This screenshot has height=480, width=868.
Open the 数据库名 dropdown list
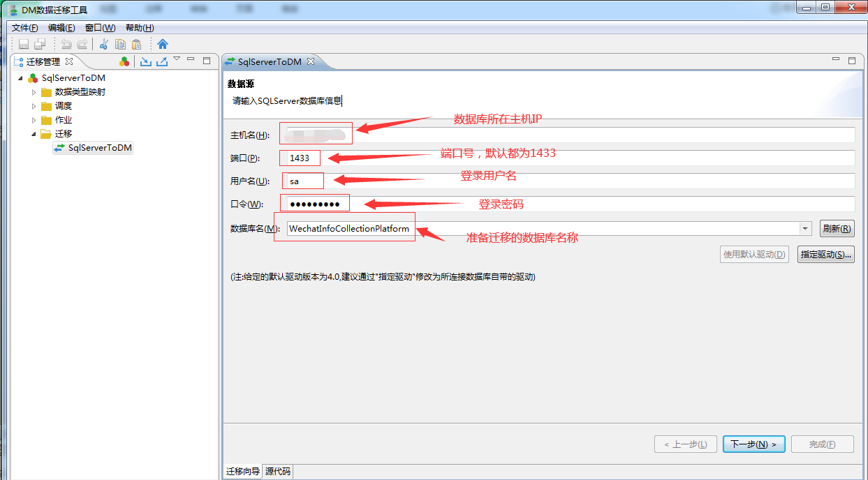pyautogui.click(x=804, y=229)
